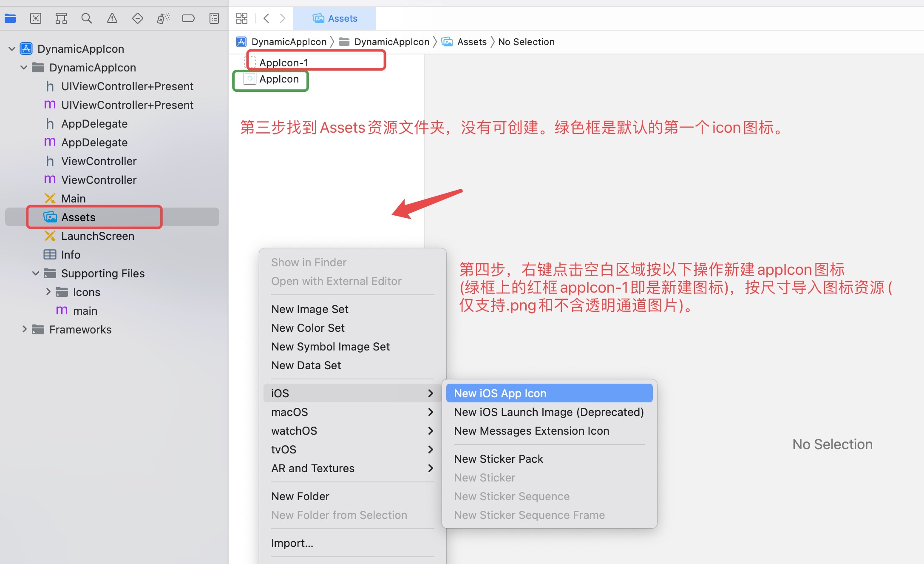Image resolution: width=924 pixels, height=564 pixels.
Task: Select the Find navigator magnifier icon
Action: pos(87,18)
